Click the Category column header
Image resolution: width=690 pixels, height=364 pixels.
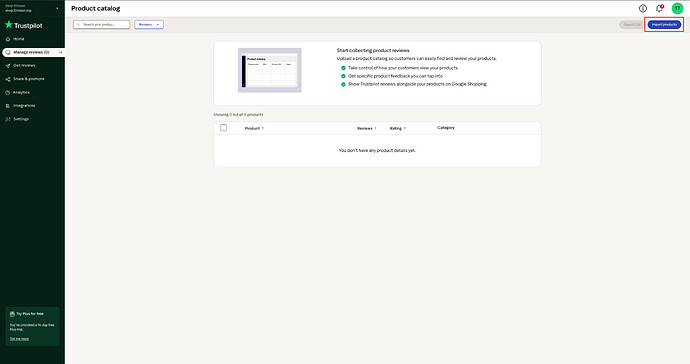[446, 128]
